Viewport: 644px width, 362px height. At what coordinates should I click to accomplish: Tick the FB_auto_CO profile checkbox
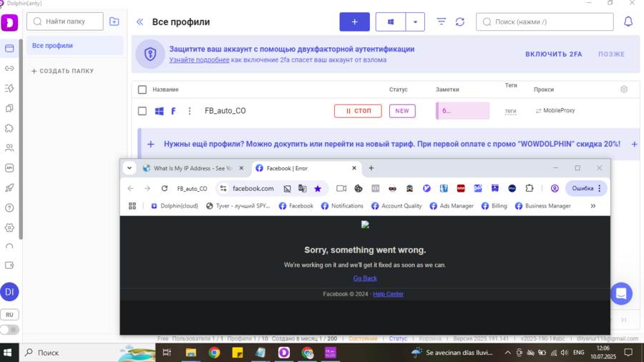(x=142, y=111)
